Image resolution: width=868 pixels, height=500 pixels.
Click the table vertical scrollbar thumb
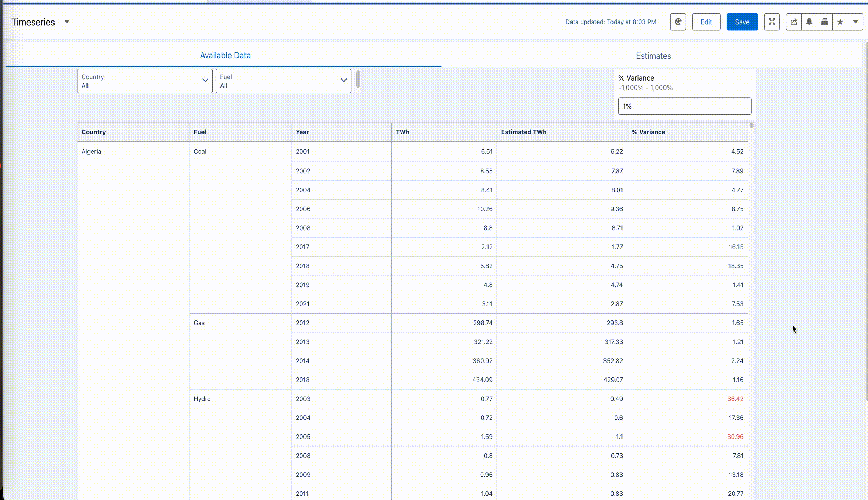[751, 126]
